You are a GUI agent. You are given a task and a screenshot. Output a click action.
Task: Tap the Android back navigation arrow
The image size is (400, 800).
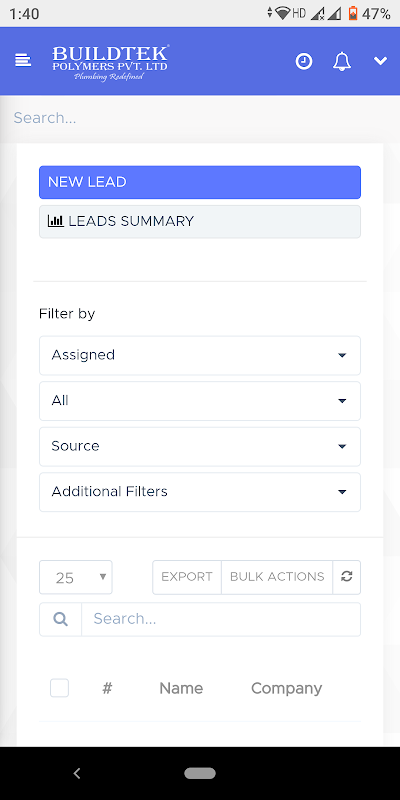click(77, 773)
